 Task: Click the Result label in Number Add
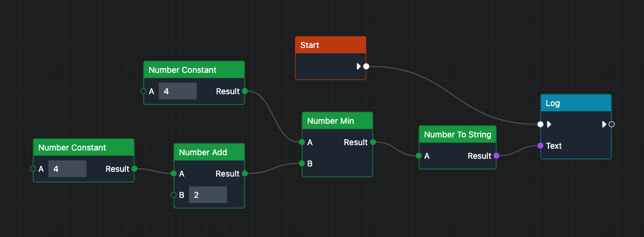coord(227,174)
